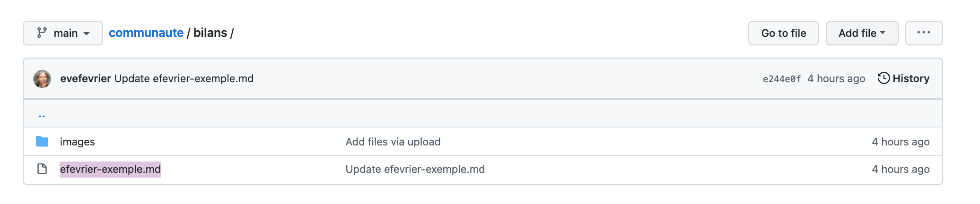Click the efevrier-exemple.md file icon
The height and width of the screenshot is (204, 980).
click(x=42, y=169)
